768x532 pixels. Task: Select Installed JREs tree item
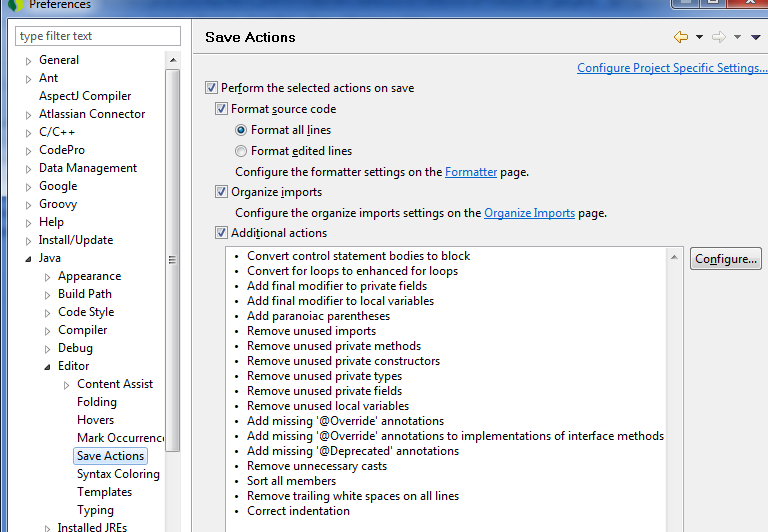[x=92, y=527]
